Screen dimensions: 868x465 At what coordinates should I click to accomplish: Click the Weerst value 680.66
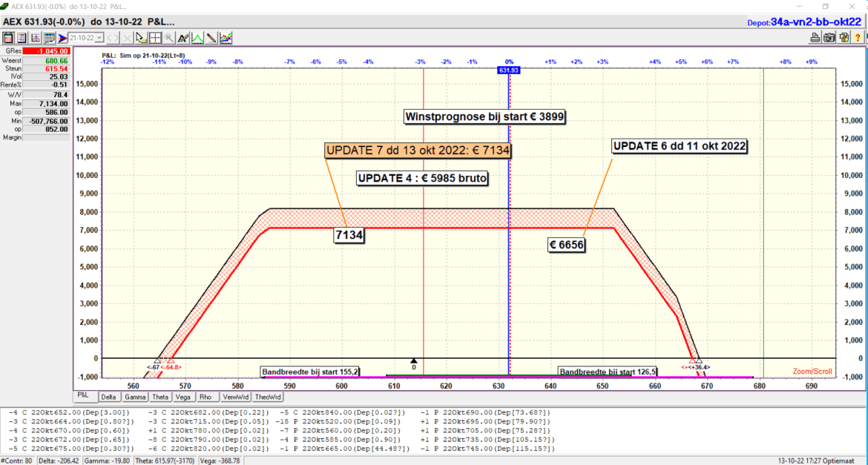pos(47,60)
